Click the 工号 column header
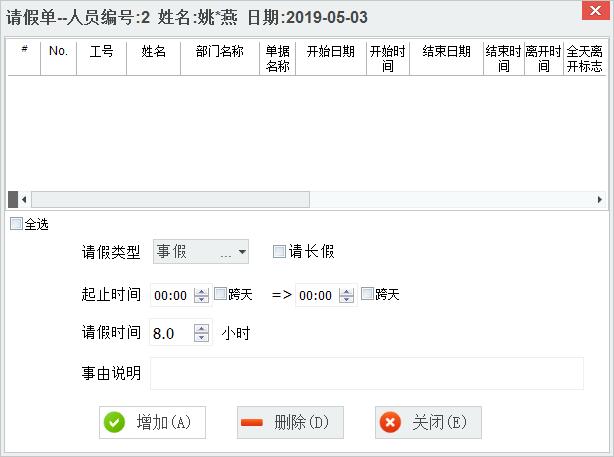Image resolution: width=614 pixels, height=457 pixels. (101, 58)
